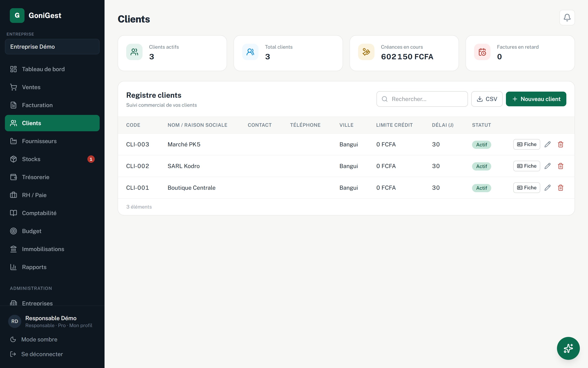Open the notifications bell

(x=567, y=18)
